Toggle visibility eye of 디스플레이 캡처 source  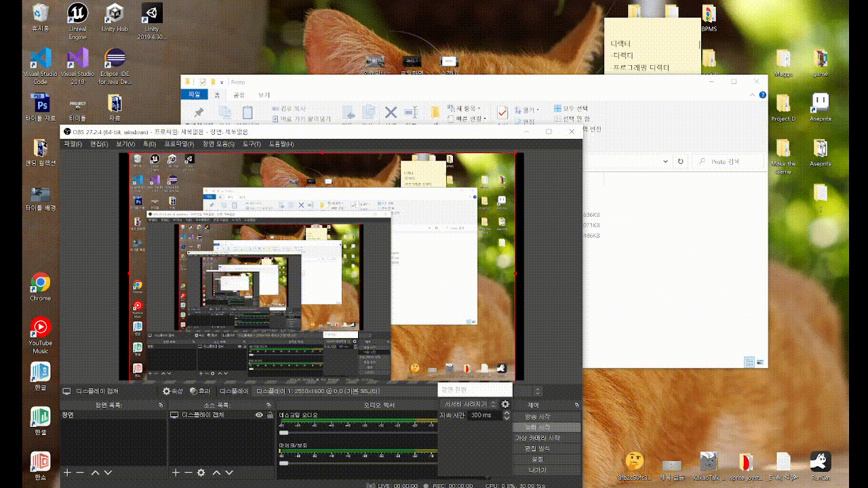[x=259, y=415]
